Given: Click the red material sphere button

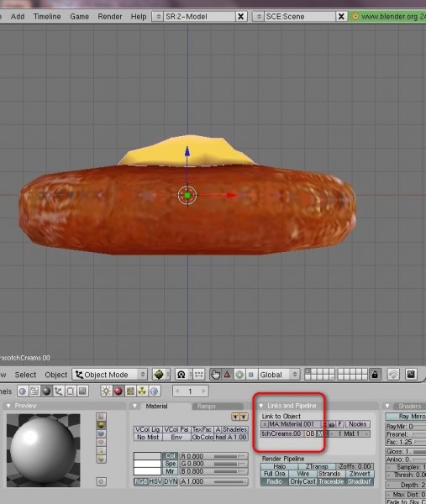Looking at the screenshot, I should tap(118, 391).
